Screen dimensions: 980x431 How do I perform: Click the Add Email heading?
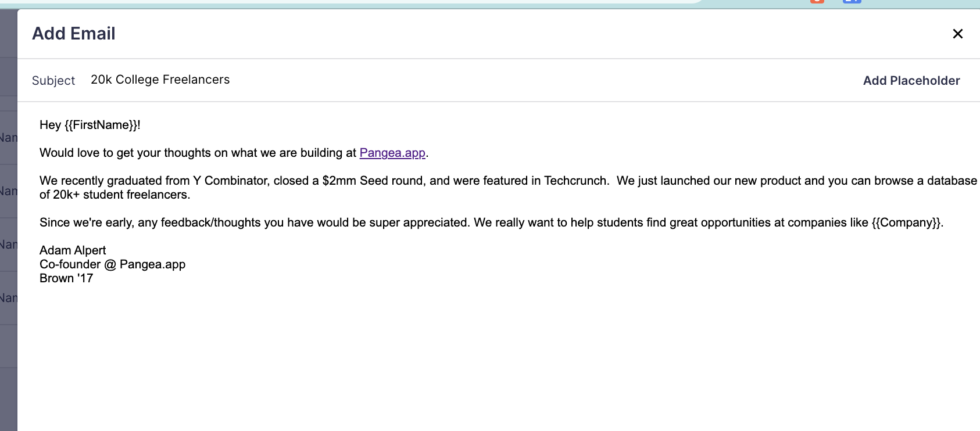[x=74, y=34]
